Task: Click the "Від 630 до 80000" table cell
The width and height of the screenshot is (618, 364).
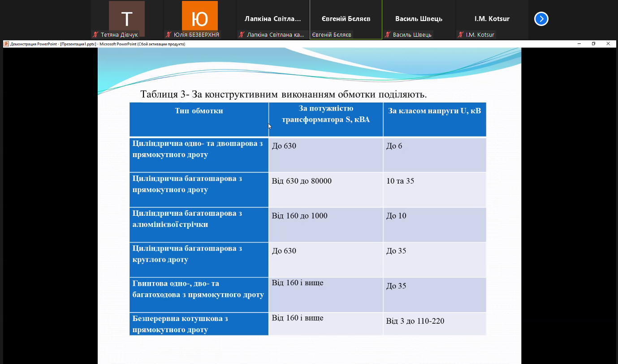Action: click(x=302, y=181)
